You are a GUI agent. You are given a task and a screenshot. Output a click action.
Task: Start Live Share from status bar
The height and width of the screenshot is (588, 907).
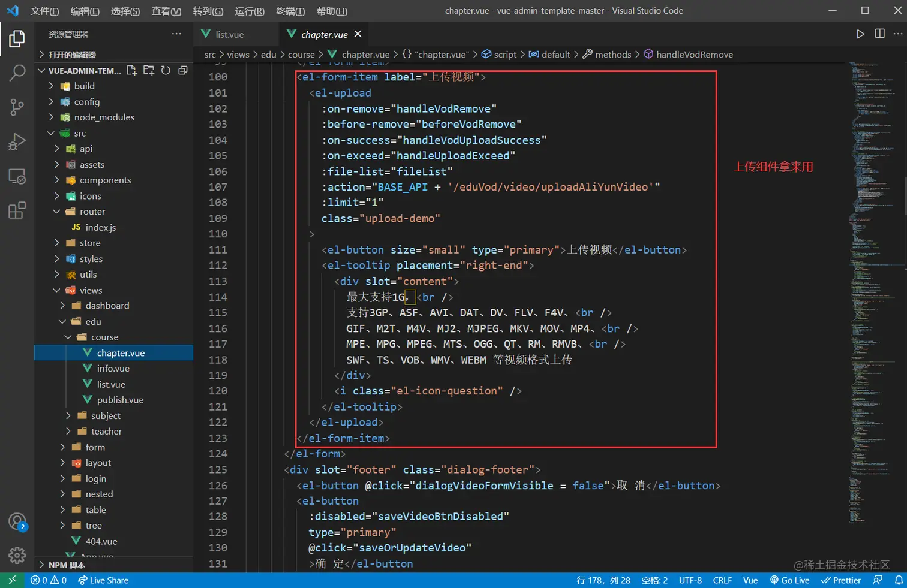pyautogui.click(x=103, y=580)
